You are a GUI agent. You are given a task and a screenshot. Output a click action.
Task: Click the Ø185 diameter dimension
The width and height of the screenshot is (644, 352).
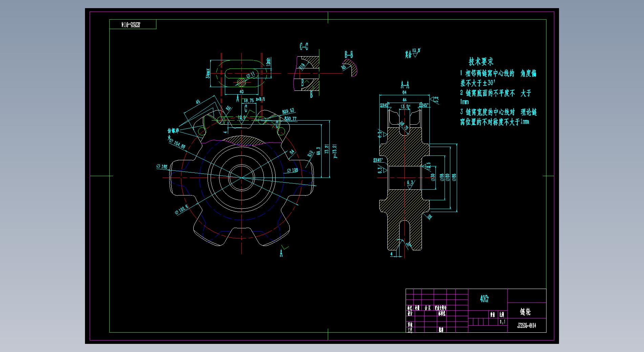point(162,166)
